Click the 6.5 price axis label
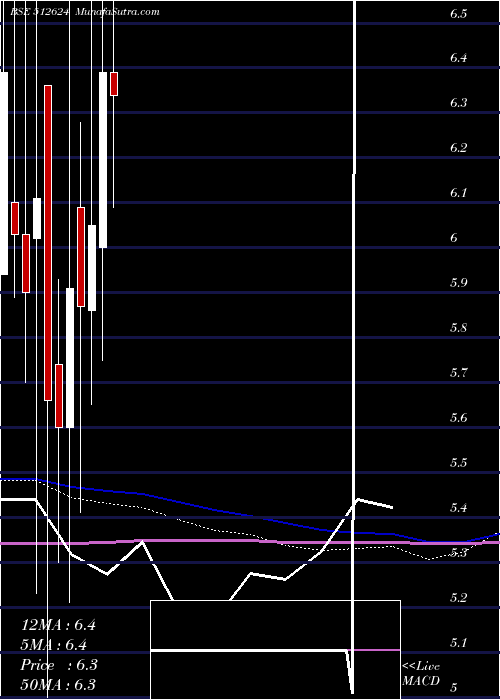Viewport: 500px width, 700px height. pyautogui.click(x=458, y=14)
